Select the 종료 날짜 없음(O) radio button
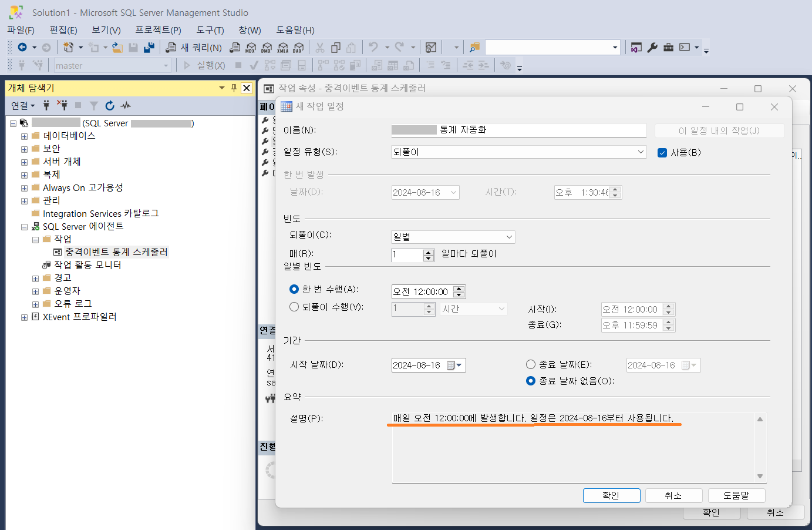The image size is (812, 530). click(531, 381)
